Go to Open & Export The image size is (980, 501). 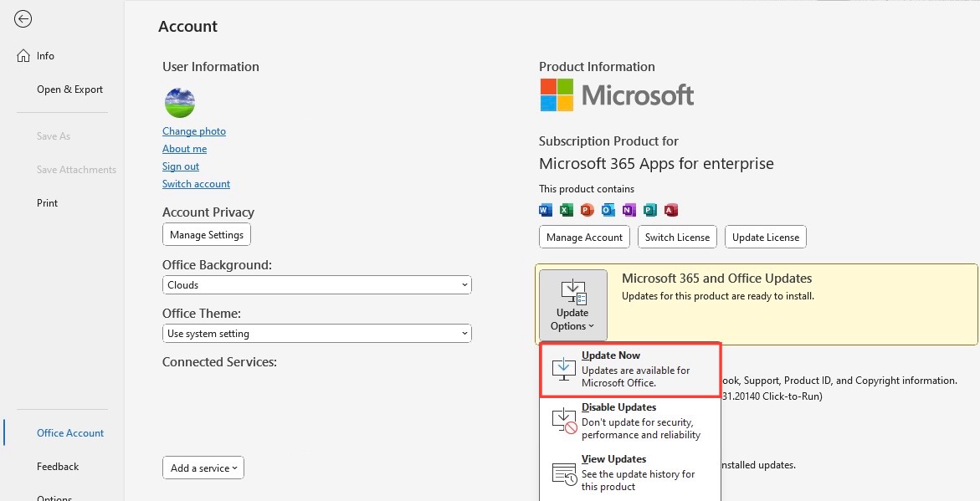(x=69, y=89)
